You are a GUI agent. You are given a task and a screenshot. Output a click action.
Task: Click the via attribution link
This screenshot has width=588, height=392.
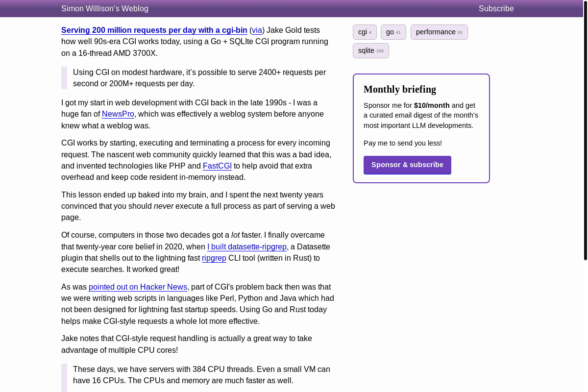[257, 30]
